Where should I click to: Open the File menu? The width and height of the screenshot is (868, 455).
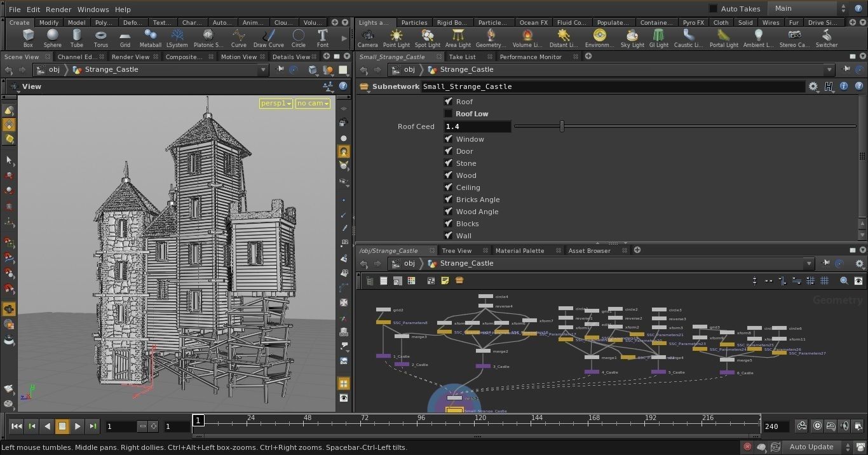click(x=15, y=10)
